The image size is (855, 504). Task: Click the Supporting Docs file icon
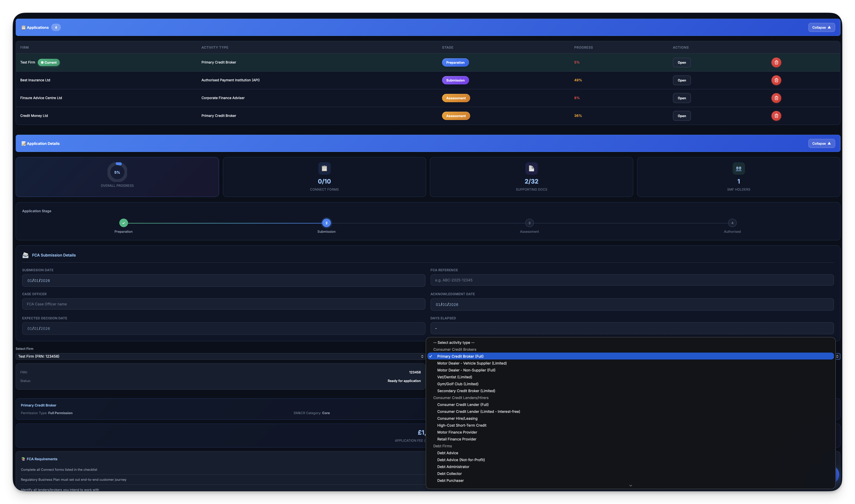[531, 169]
